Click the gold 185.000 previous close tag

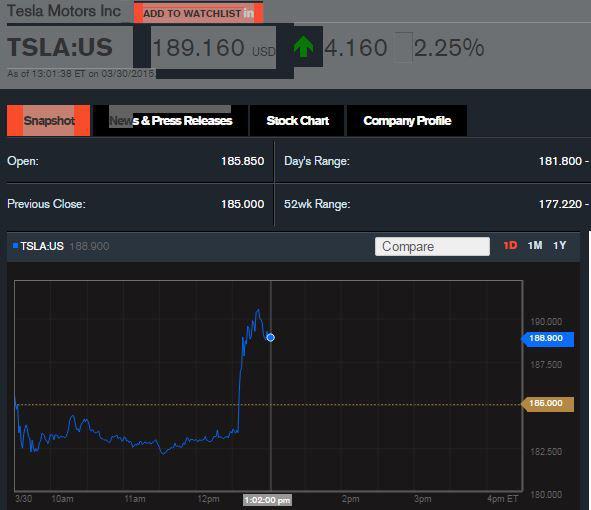point(548,404)
